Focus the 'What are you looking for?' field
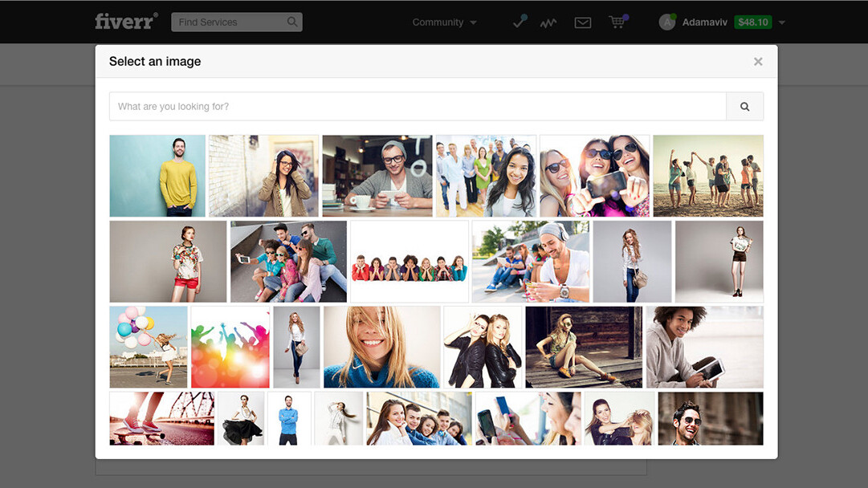Viewport: 868px width, 488px height. tap(418, 107)
